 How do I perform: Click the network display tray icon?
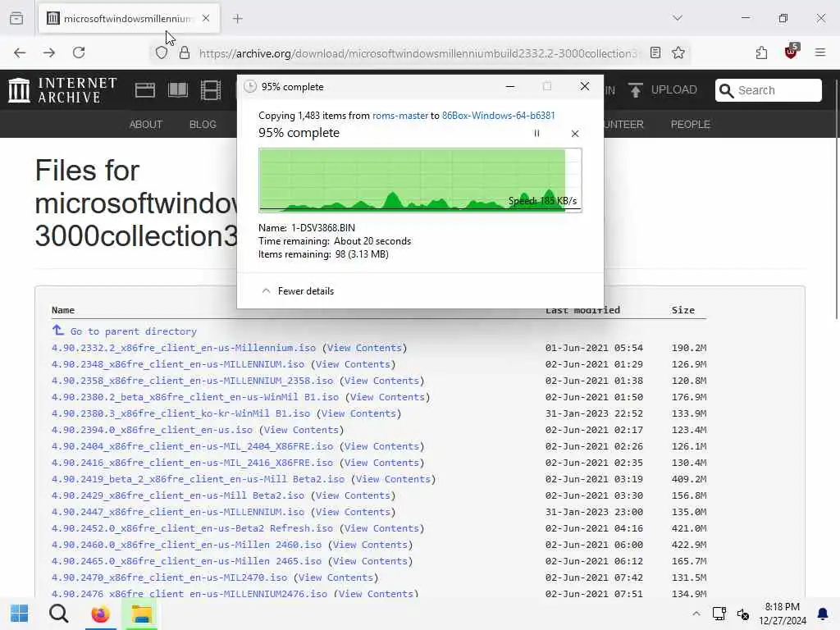click(719, 614)
